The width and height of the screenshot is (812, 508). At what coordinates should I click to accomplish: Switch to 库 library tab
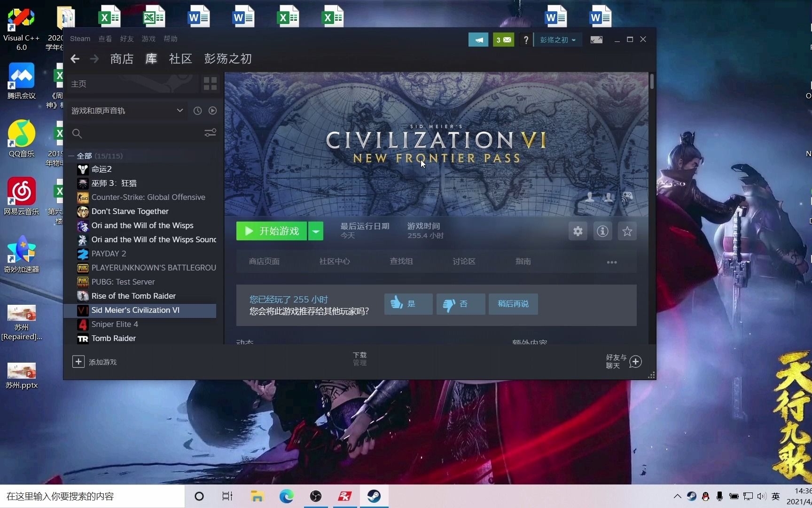point(151,59)
